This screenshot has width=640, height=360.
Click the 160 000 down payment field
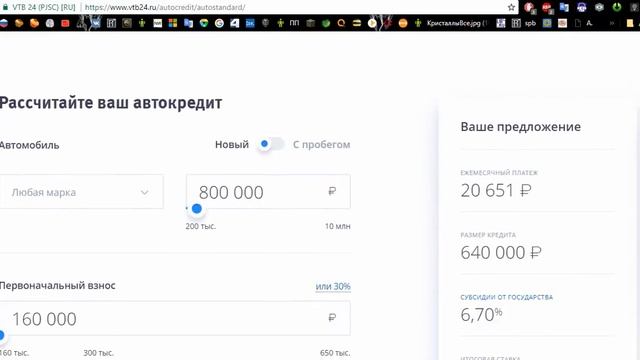(x=175, y=318)
